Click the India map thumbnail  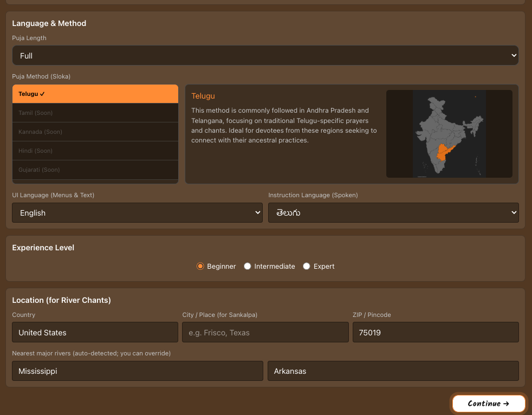(x=449, y=134)
